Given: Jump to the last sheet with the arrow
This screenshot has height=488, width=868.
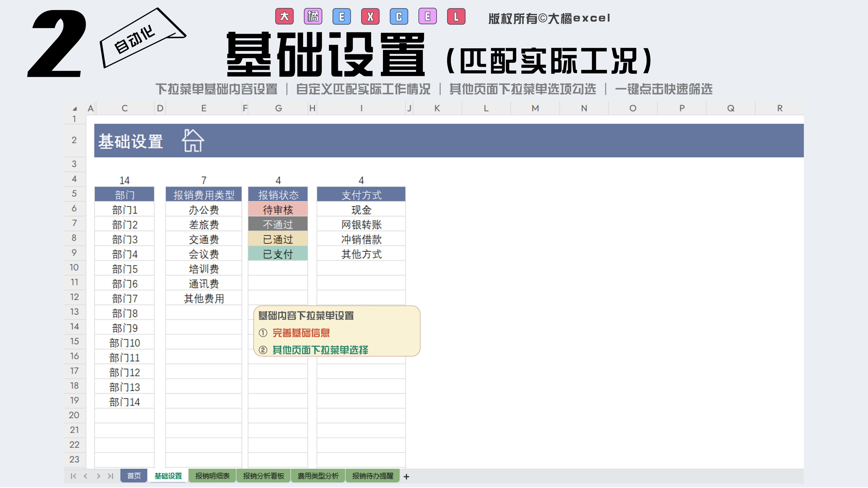Looking at the screenshot, I should pos(110,476).
